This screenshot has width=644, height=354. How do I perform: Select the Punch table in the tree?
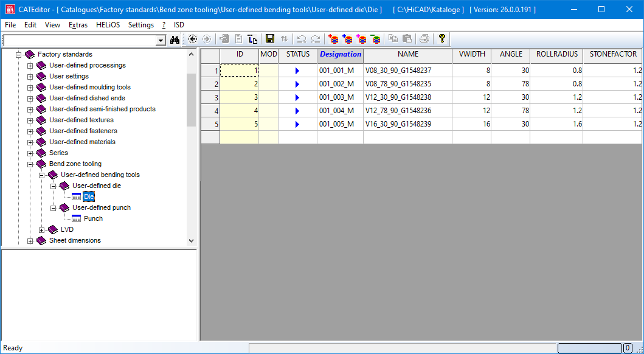(93, 218)
